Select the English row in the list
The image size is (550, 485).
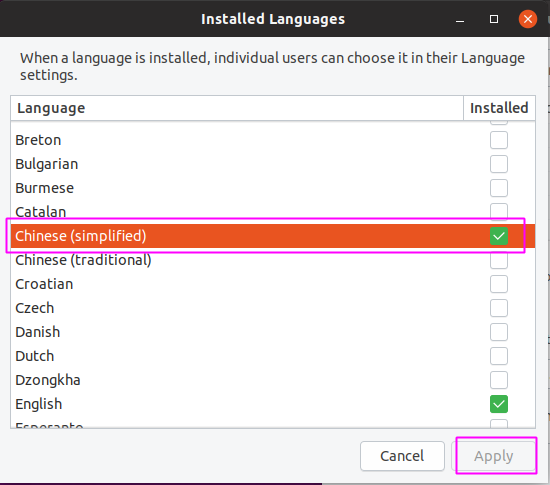273,404
